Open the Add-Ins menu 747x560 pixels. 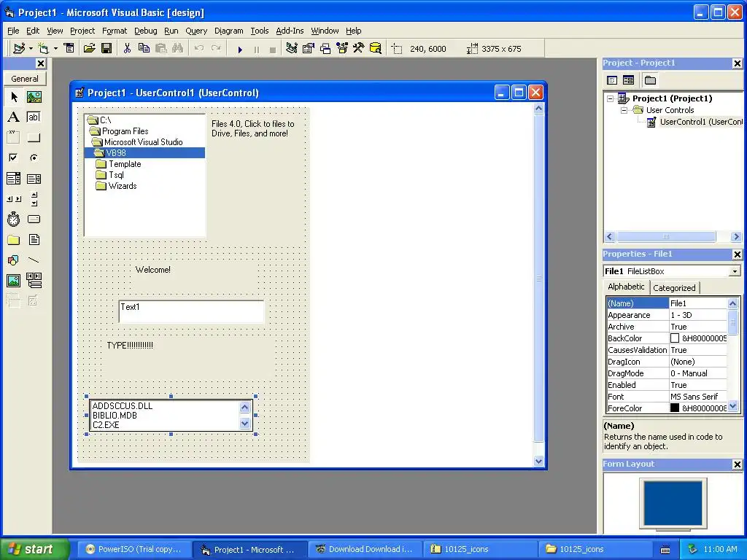[290, 31]
